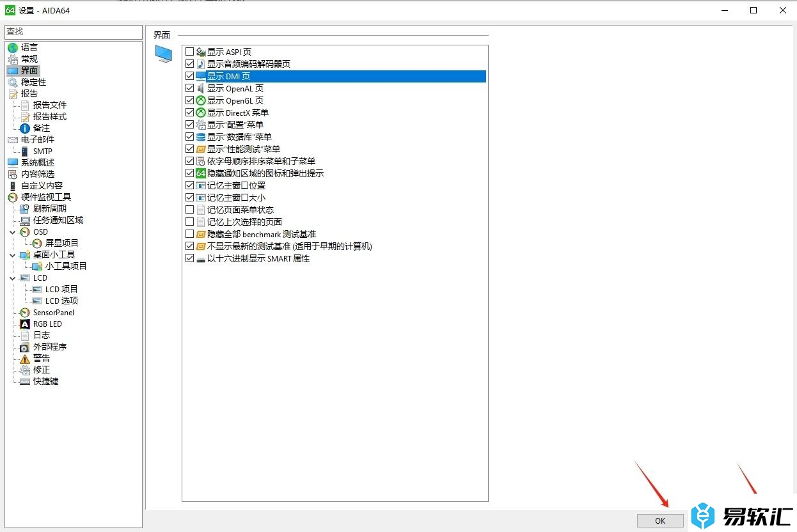Select the row text 显示“数据库”菜单

click(x=239, y=137)
